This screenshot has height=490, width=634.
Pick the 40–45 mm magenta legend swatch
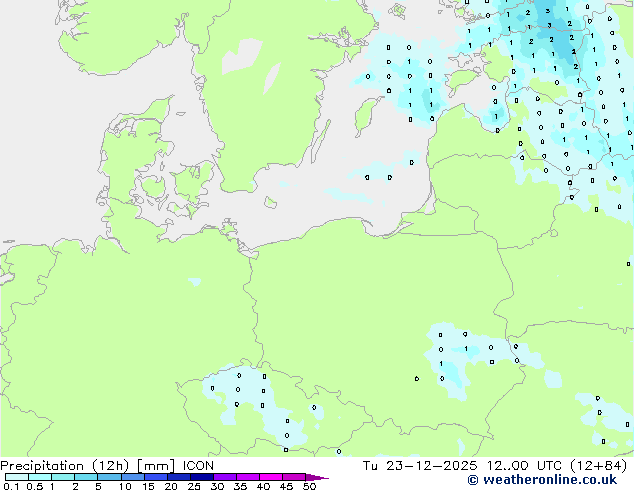click(271, 477)
